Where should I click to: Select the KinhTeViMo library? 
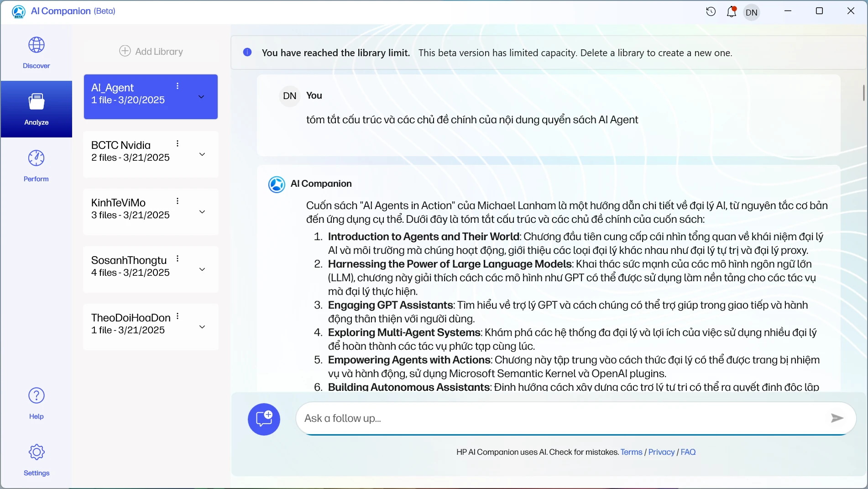pyautogui.click(x=151, y=212)
